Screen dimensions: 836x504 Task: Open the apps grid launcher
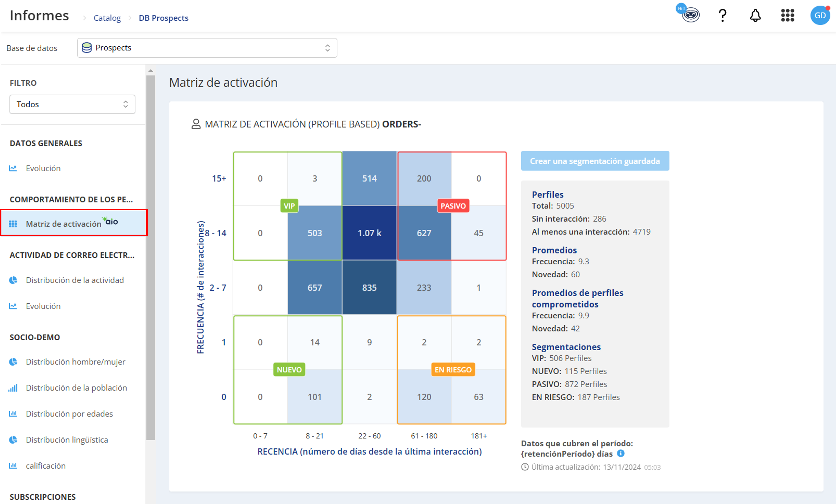pyautogui.click(x=788, y=16)
